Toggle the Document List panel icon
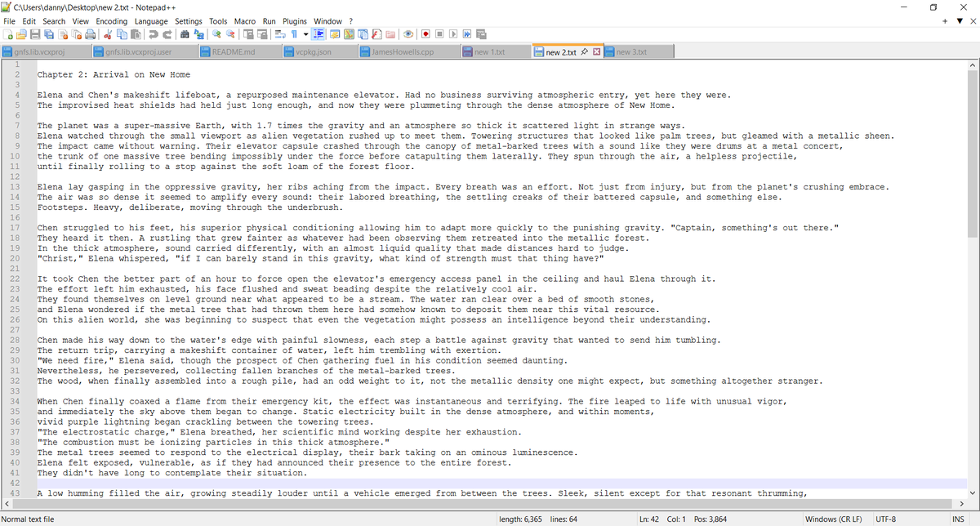The image size is (980, 526). 363,35
